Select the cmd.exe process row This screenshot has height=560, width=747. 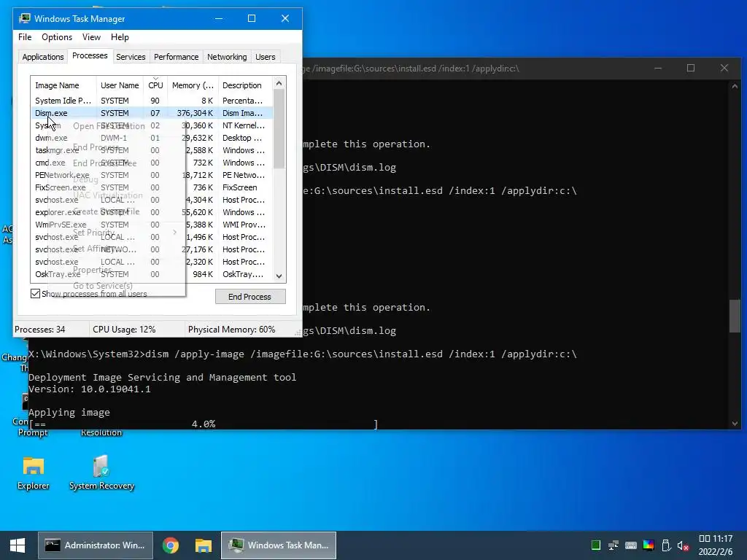(x=152, y=163)
